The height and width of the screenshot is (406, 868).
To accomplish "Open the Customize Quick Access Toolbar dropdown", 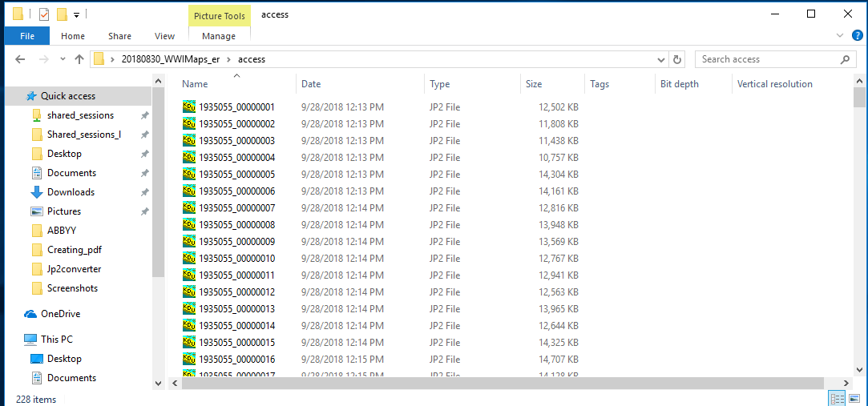I will (x=76, y=14).
